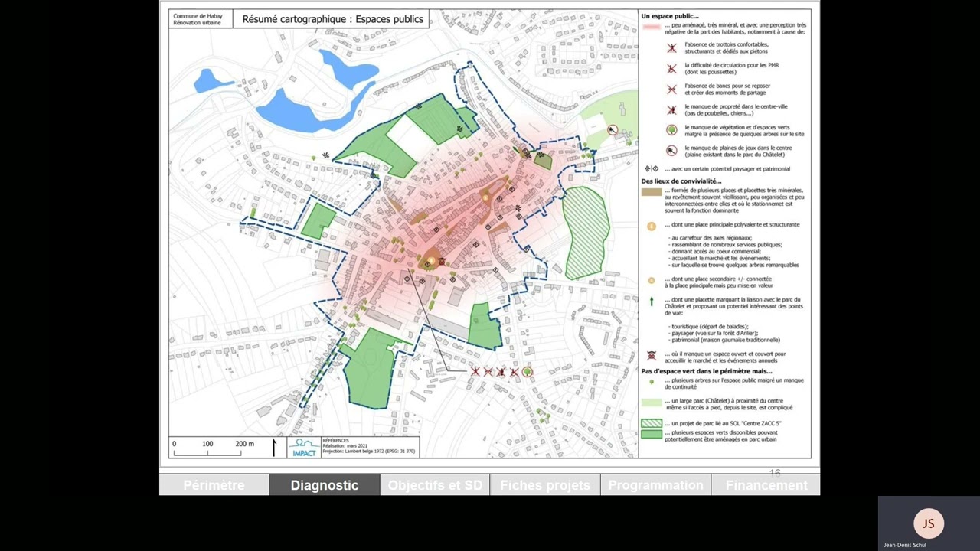Click the green arrow placette legend icon
The width and height of the screenshot is (980, 551).
coord(652,302)
